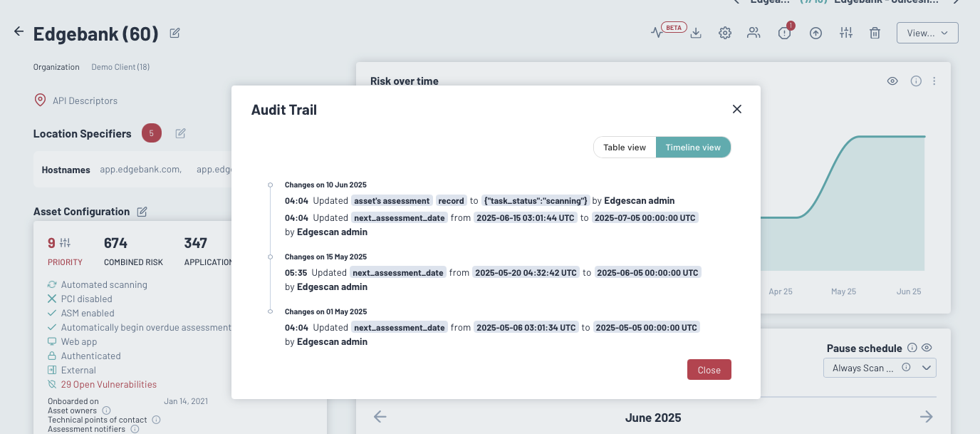Go to previous month before June 2025

point(380,417)
